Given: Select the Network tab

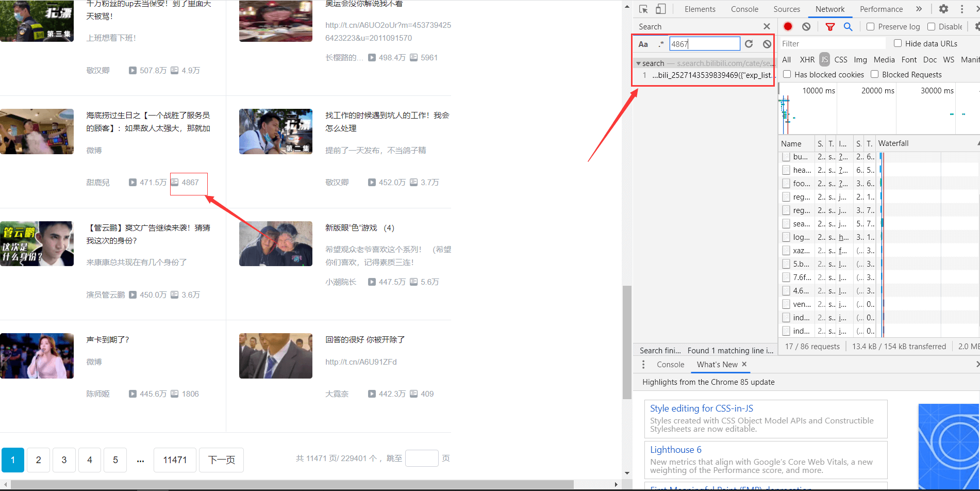Looking at the screenshot, I should 830,9.
